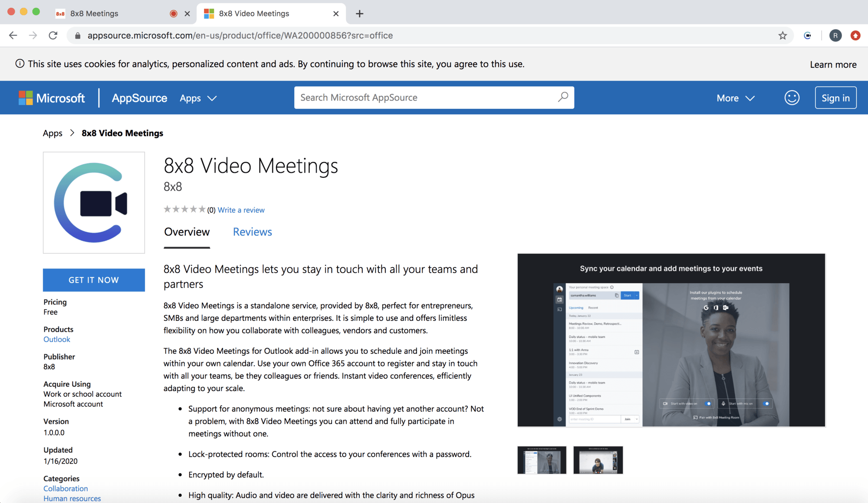Go back to the previous page
868x503 pixels.
pos(13,36)
